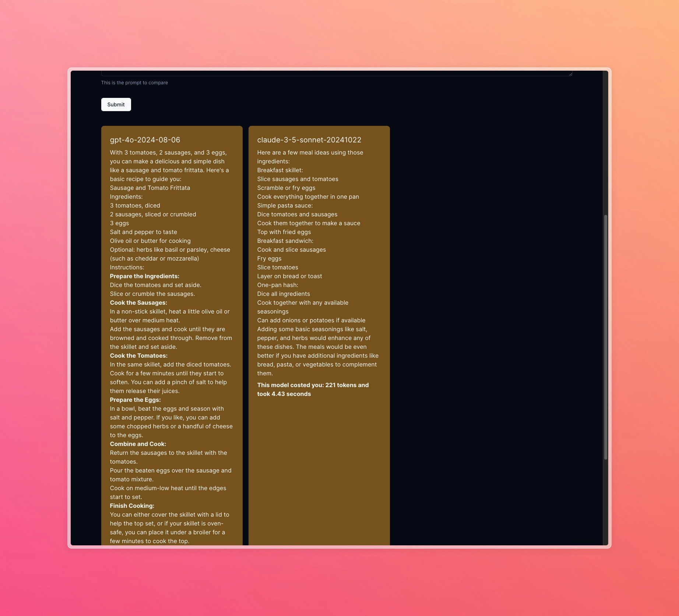Click the Submit button
Image resolution: width=679 pixels, height=616 pixels.
(116, 105)
